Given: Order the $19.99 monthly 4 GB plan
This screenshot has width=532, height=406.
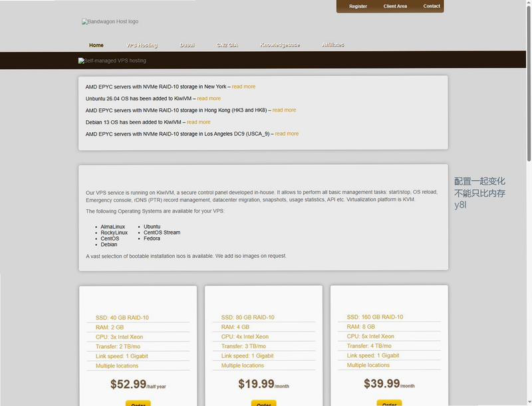Looking at the screenshot, I should click(x=263, y=403).
